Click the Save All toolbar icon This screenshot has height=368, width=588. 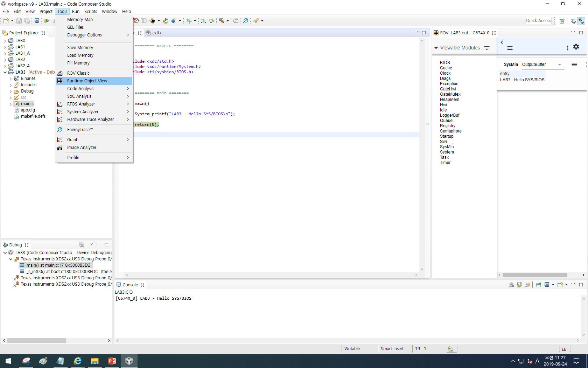(27, 21)
